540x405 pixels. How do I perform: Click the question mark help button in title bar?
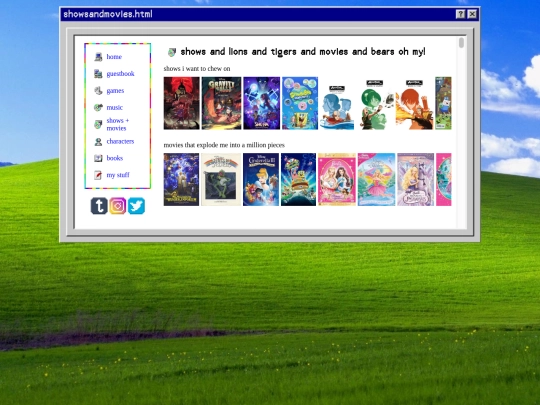tap(460, 14)
